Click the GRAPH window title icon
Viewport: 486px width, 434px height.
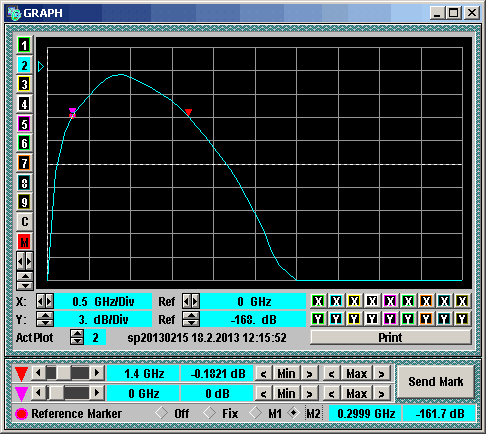pyautogui.click(x=14, y=13)
